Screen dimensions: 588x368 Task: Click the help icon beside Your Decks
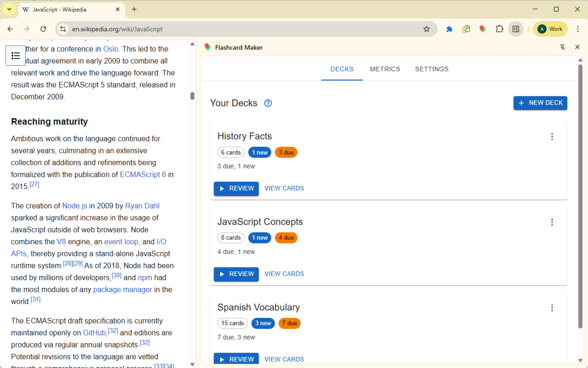click(268, 103)
